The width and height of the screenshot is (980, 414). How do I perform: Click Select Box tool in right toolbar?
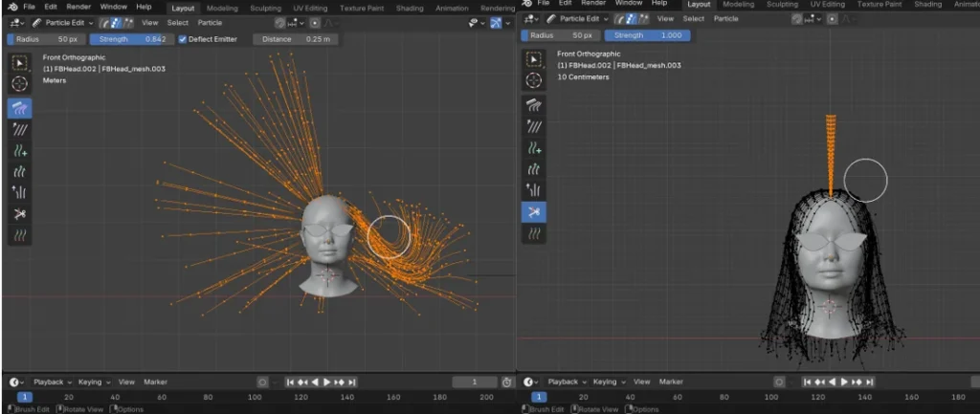534,59
